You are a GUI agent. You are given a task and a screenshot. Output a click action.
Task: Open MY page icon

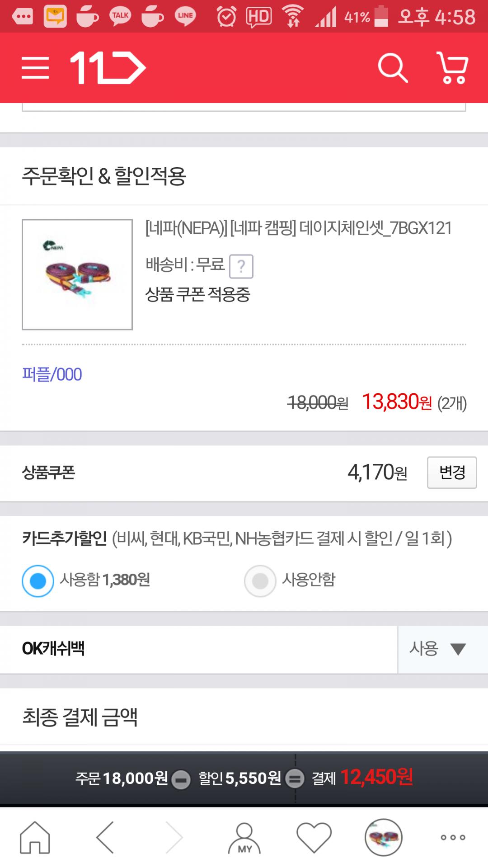pyautogui.click(x=244, y=837)
